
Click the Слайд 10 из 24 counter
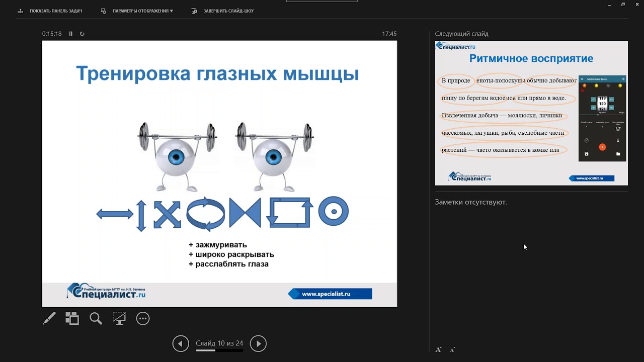pyautogui.click(x=219, y=343)
